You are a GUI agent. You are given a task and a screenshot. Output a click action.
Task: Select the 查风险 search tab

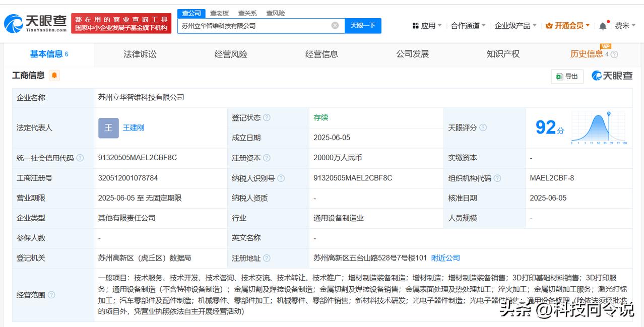(276, 13)
